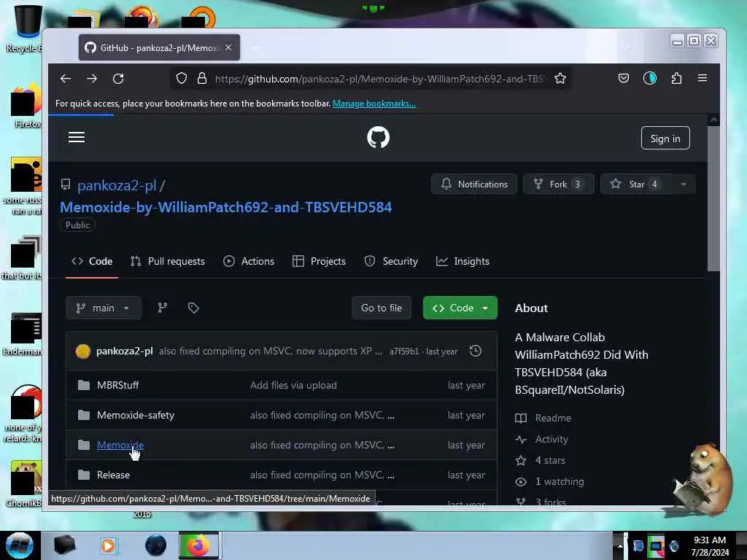Viewport: 747px width, 560px height.
Task: Reload the page with the refresh icon
Action: 118,79
